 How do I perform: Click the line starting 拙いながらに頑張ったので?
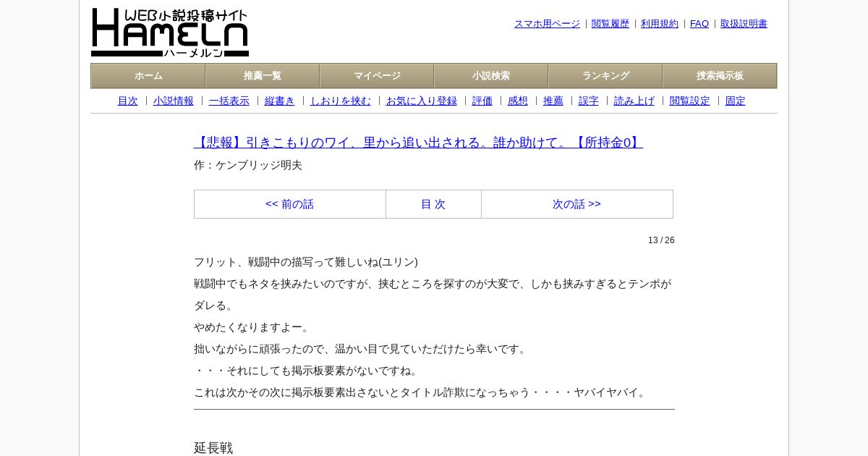point(362,349)
